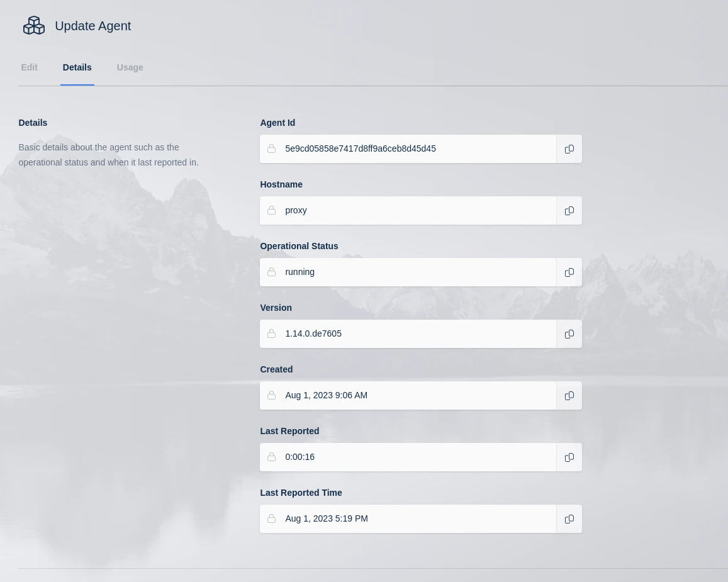Click the lock icon beside Agent Id
Screen dimensions: 728x582
click(x=271, y=148)
